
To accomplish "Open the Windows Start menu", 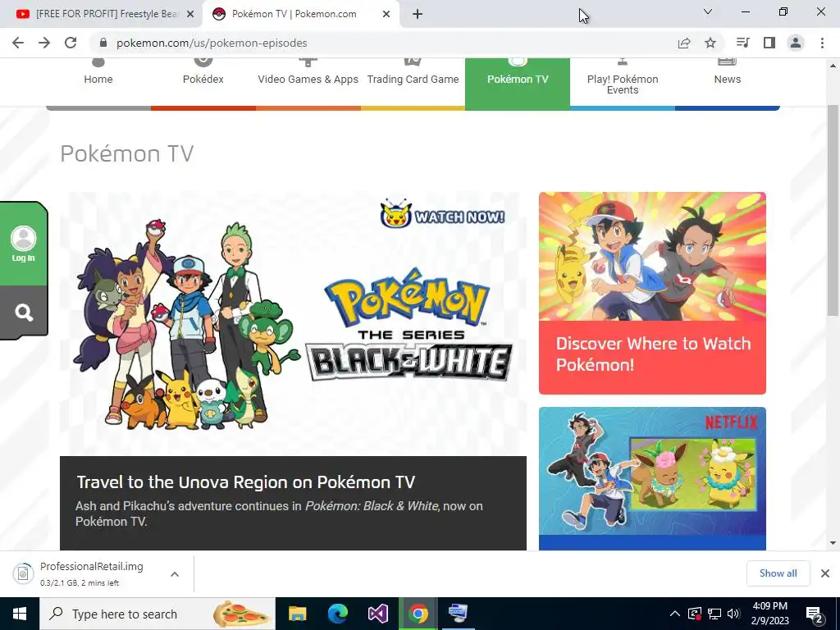I will pos(20,614).
